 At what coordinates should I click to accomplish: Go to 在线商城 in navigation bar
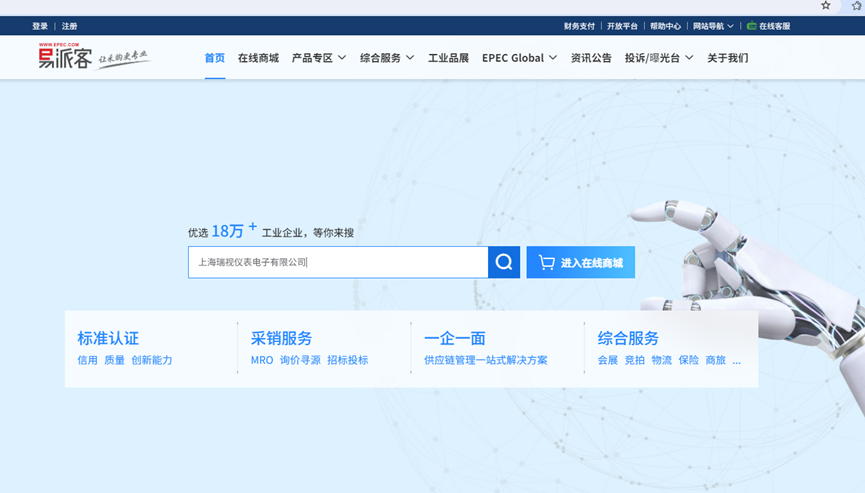[258, 58]
